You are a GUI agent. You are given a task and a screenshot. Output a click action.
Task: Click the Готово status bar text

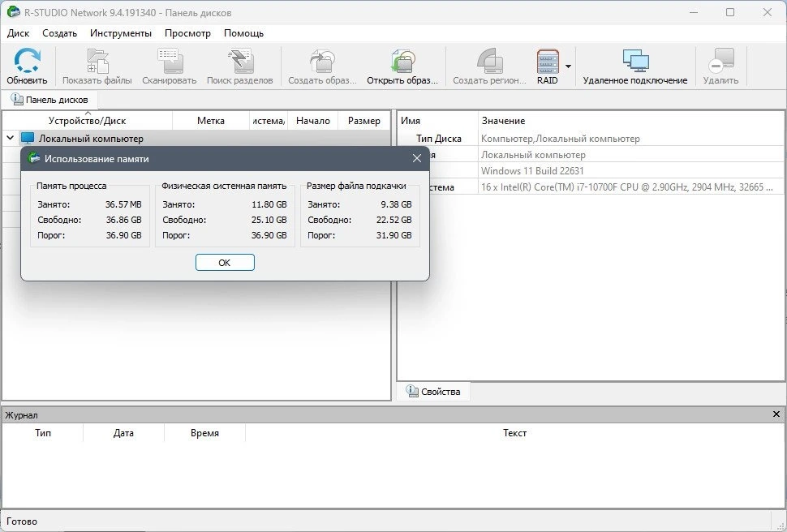[x=22, y=521]
